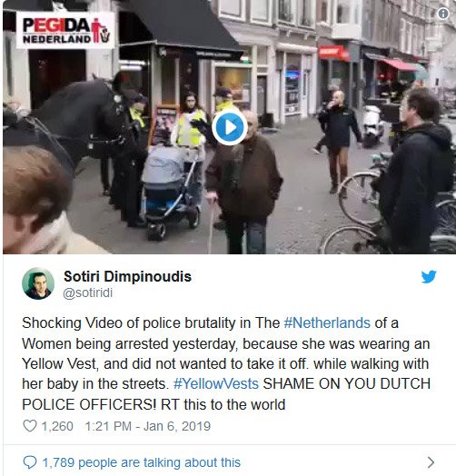456x476 pixels.
Task: Click the Sotiri Dimpinoudis display name
Action: click(127, 276)
